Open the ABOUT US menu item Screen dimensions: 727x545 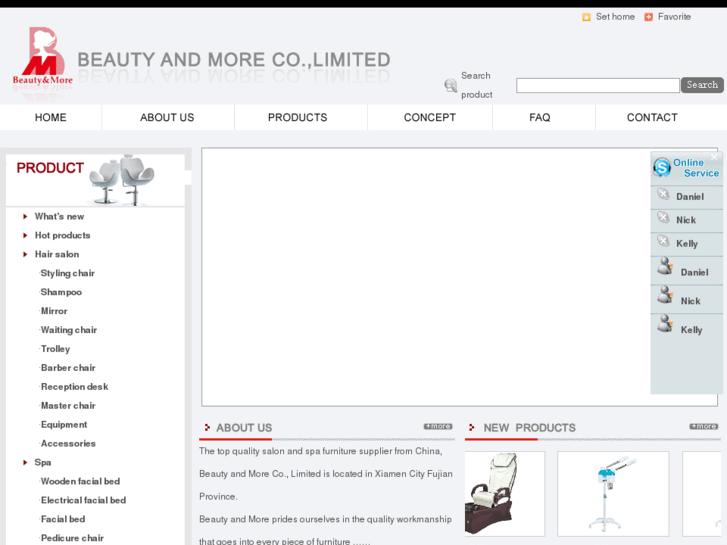pos(167,117)
